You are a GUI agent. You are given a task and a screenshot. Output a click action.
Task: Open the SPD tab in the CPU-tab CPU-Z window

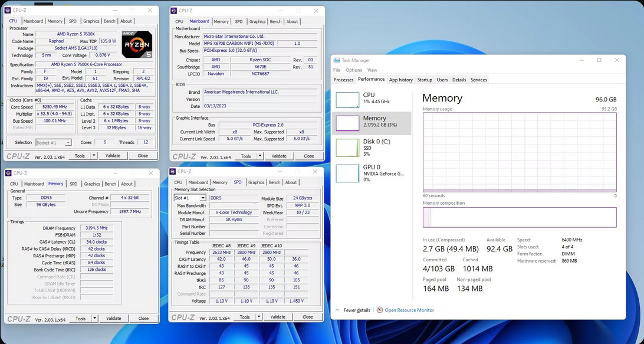(73, 21)
